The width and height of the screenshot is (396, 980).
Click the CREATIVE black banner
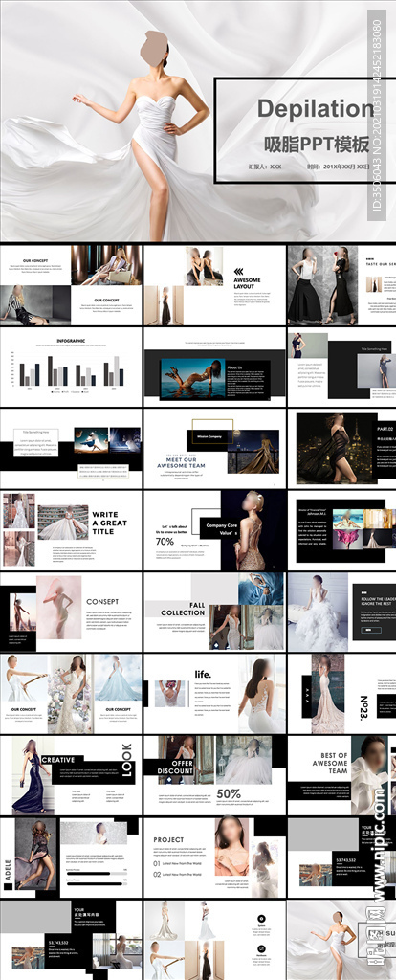58,760
